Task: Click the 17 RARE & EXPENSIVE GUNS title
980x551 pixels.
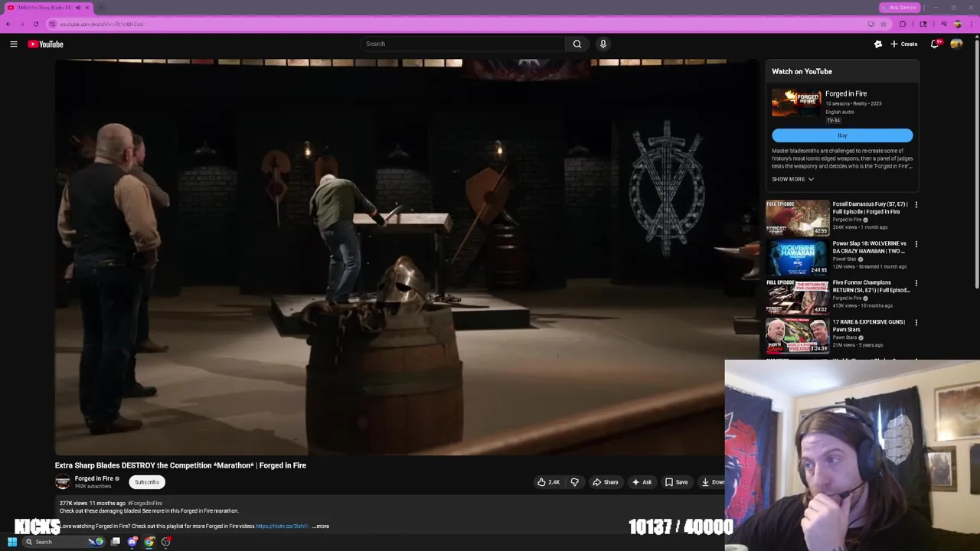Action: pos(869,325)
